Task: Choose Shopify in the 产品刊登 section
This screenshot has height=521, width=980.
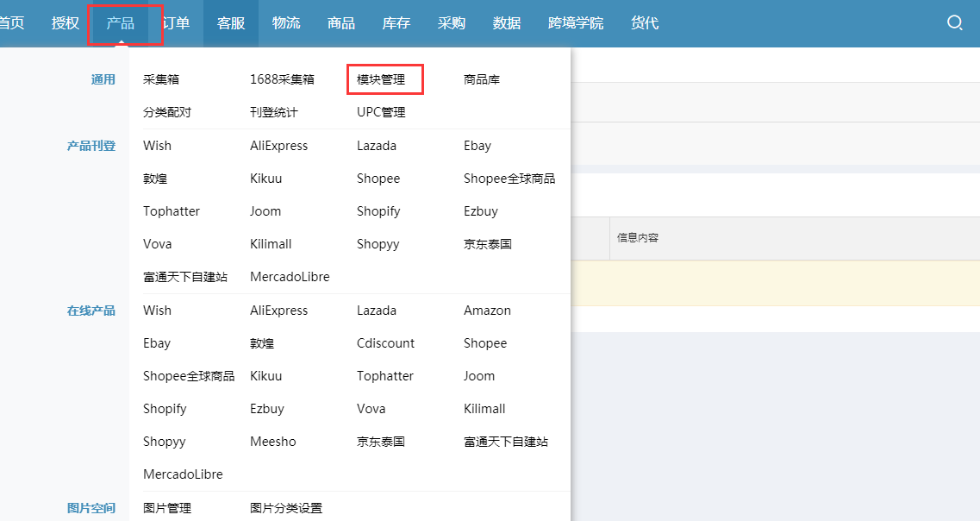Action: pos(378,211)
